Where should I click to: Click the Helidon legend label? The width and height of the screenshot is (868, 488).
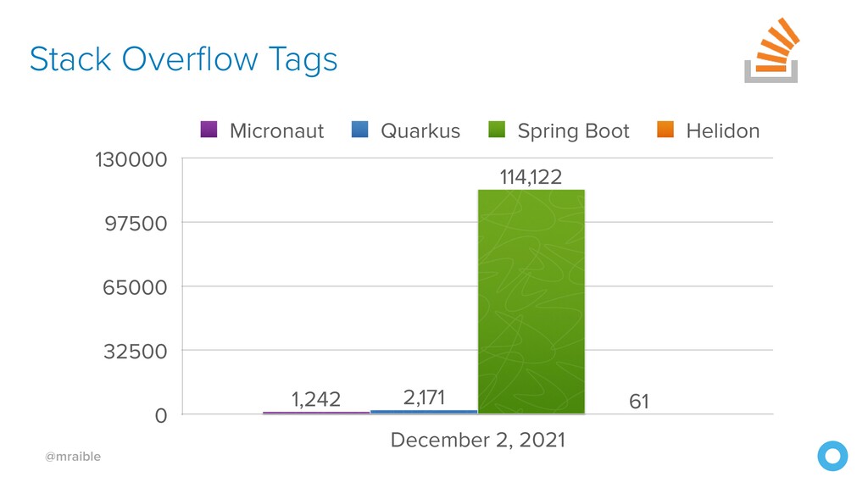tap(723, 131)
